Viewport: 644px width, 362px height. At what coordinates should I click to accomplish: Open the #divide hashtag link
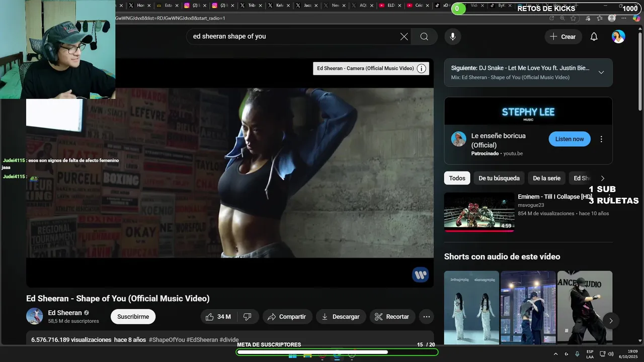pyautogui.click(x=229, y=340)
